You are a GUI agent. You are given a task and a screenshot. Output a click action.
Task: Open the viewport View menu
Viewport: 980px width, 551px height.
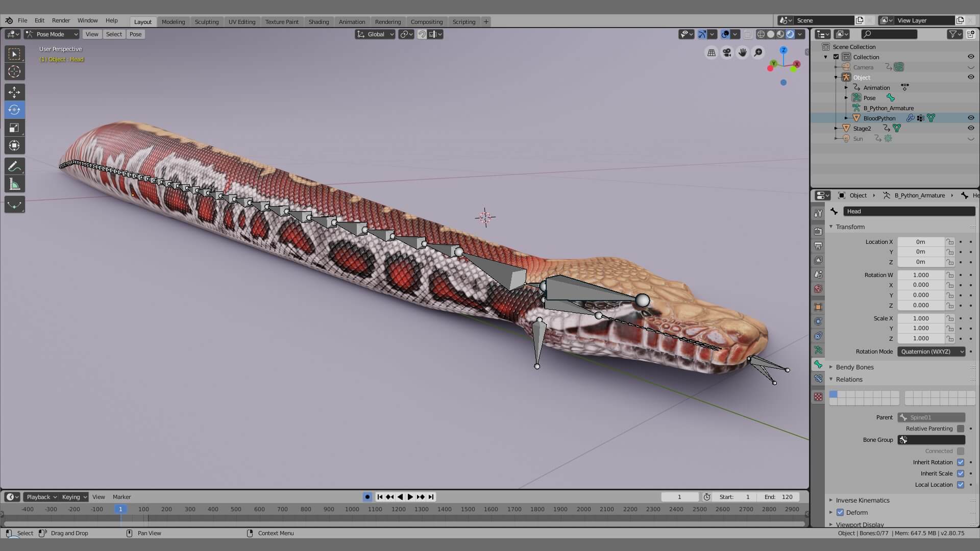[x=92, y=34]
